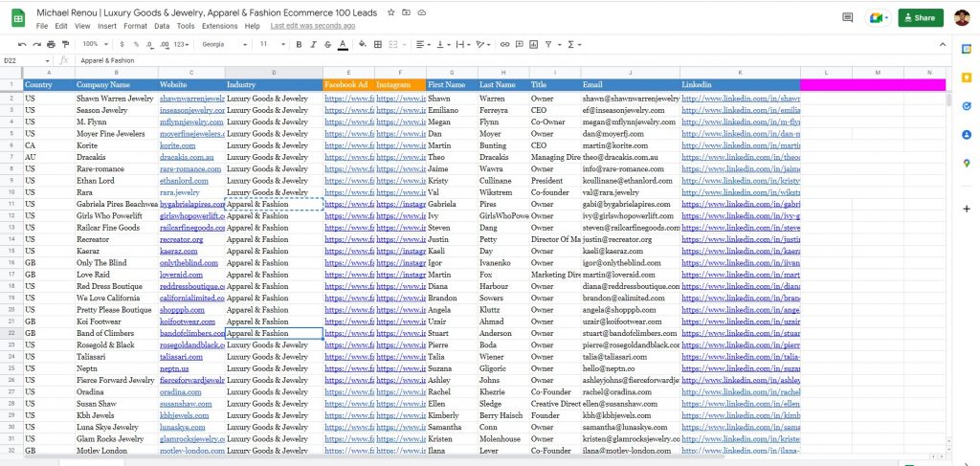The height and width of the screenshot is (466, 980).
Task: Open the Edit menu
Action: (x=61, y=26)
